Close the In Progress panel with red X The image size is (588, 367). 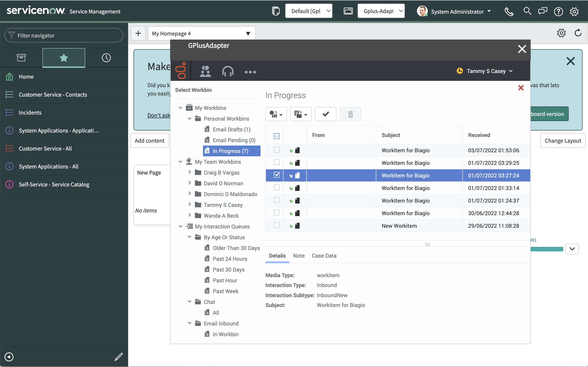(521, 88)
